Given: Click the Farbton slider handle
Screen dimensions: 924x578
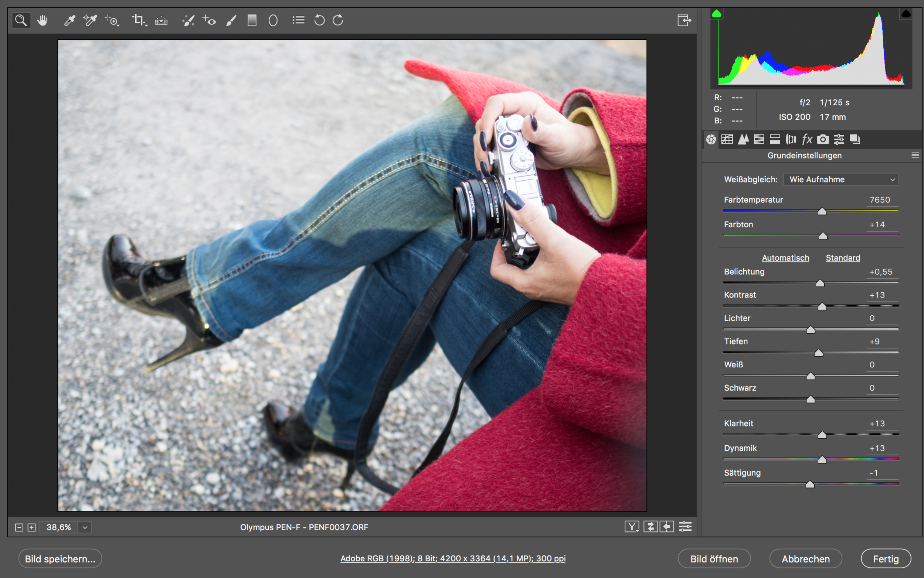Looking at the screenshot, I should click(x=823, y=236).
